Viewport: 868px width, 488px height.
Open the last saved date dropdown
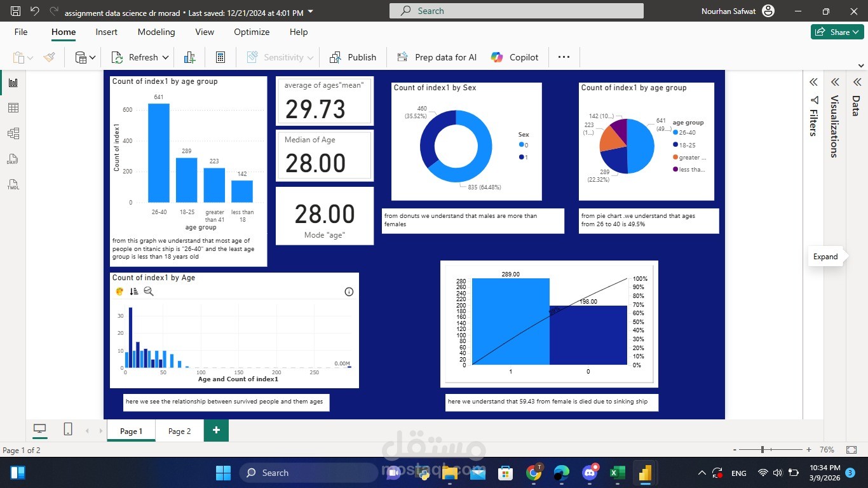click(x=309, y=11)
